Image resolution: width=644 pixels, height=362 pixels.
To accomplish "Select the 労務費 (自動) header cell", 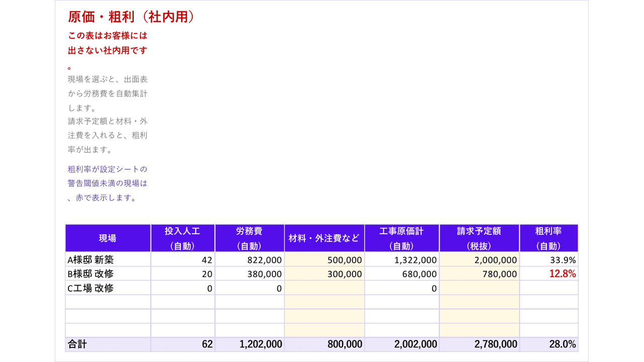I will pyautogui.click(x=250, y=238).
